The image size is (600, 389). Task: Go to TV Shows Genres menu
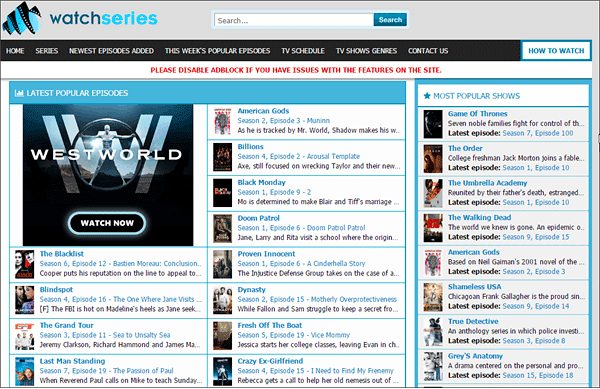pos(366,51)
